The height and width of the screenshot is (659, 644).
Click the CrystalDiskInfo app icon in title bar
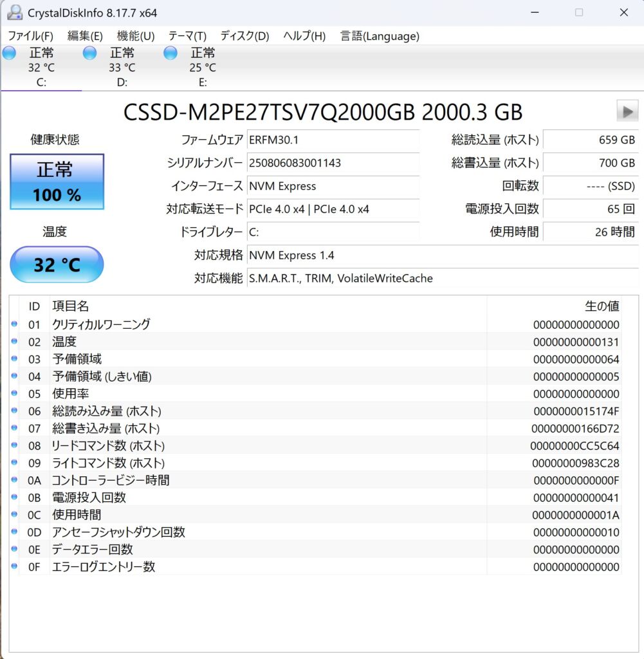pos(14,12)
